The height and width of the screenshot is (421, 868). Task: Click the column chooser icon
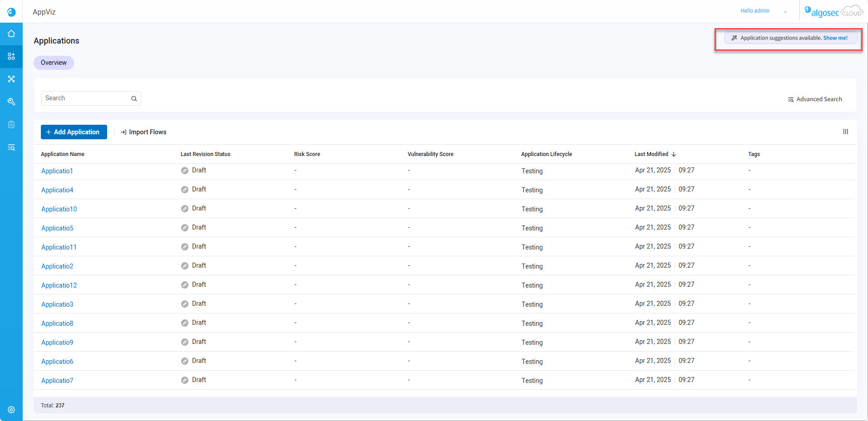tap(845, 132)
